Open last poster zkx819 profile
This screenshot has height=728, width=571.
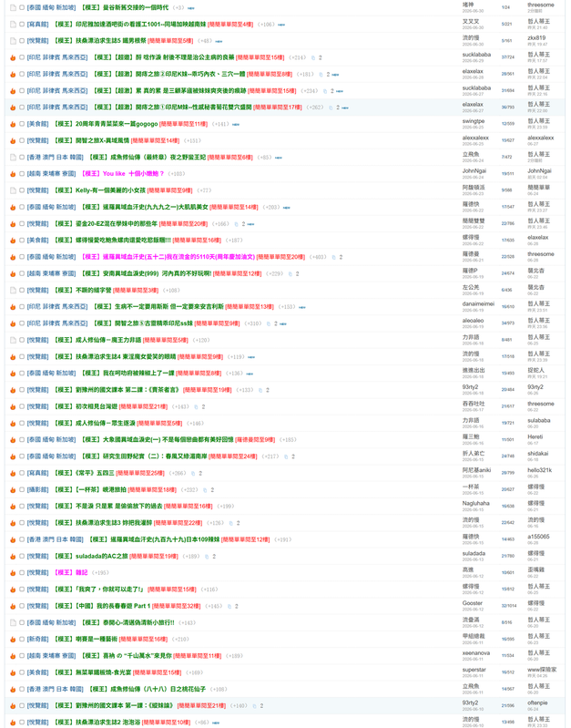[x=536, y=38]
